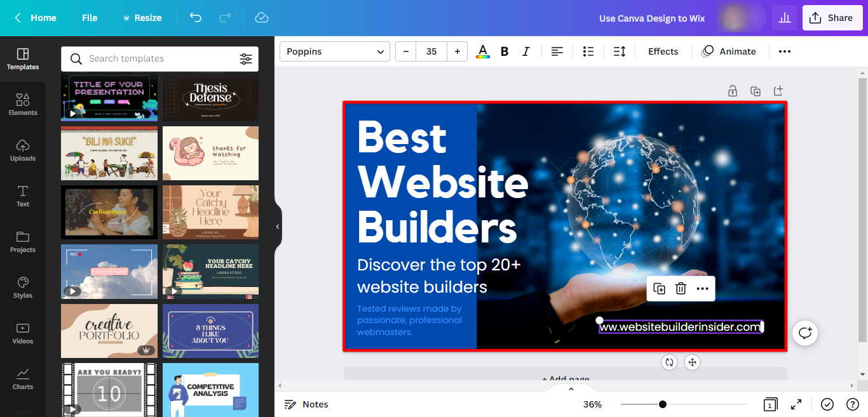Click the Animate button
Screen dimensions: 868x417
(x=729, y=51)
